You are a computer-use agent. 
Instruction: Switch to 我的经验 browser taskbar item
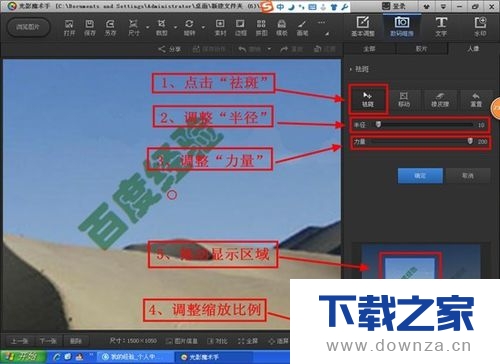135,357
